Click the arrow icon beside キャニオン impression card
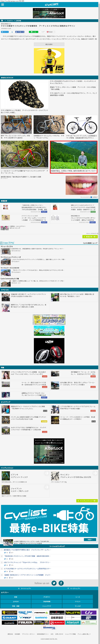This screenshot has height=644, width=100. point(95,473)
